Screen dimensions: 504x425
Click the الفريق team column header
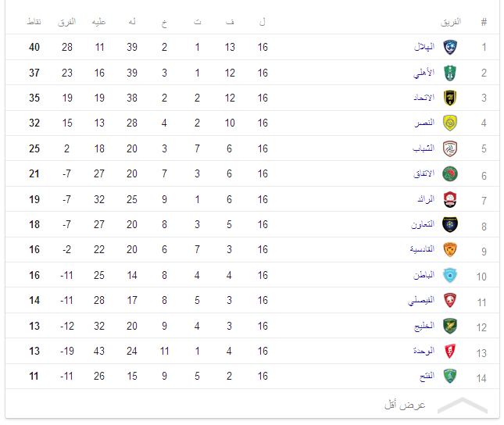coord(451,22)
